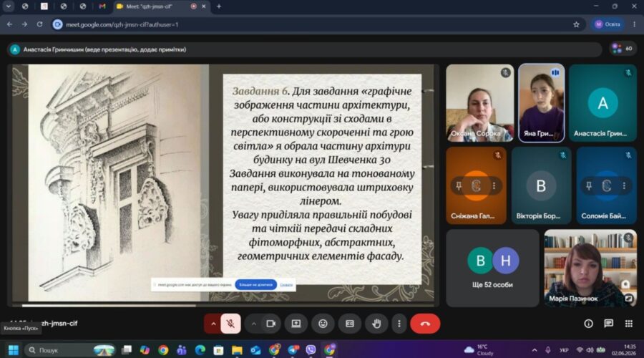The width and height of the screenshot is (644, 358).
Task: Click the present screen button
Action: [296, 324]
